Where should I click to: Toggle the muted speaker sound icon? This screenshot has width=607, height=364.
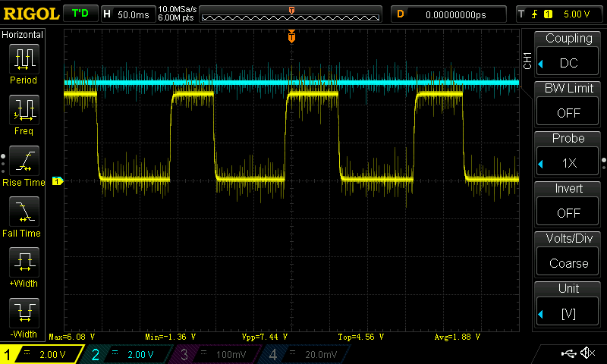pos(587,353)
